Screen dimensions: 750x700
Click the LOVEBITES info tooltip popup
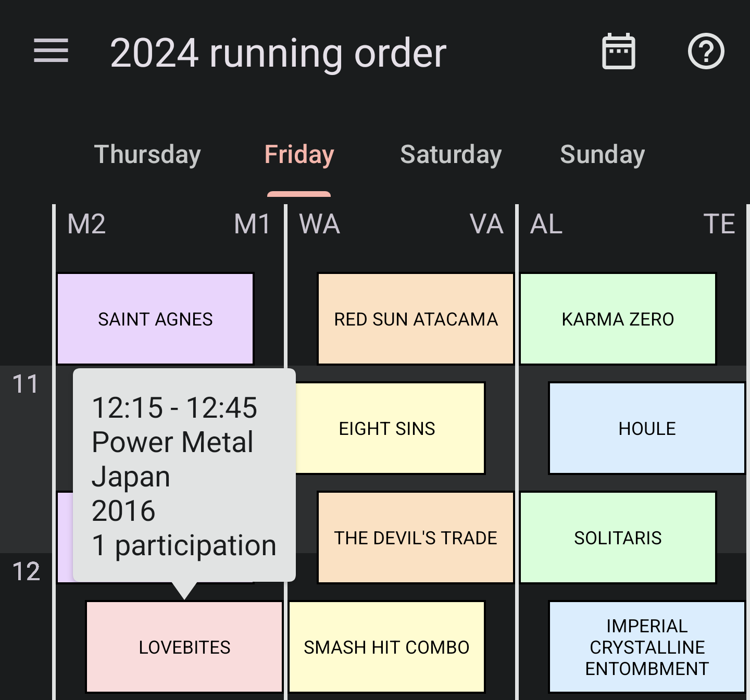[x=184, y=475]
